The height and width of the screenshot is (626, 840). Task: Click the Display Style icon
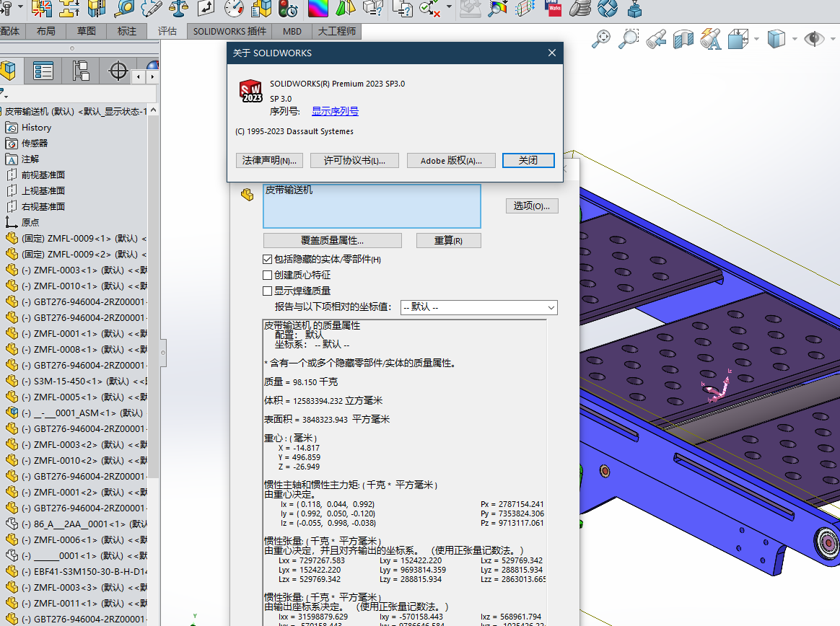776,38
